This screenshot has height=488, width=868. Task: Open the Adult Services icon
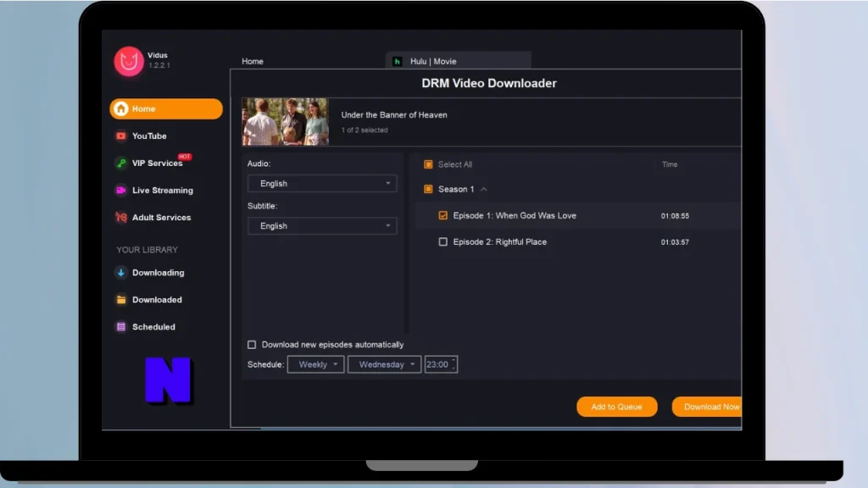coord(120,218)
